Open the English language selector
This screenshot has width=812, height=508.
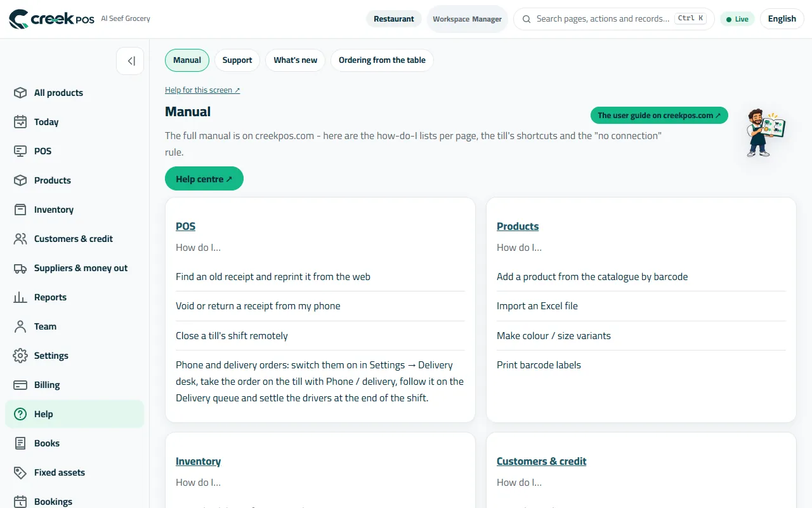[782, 19]
